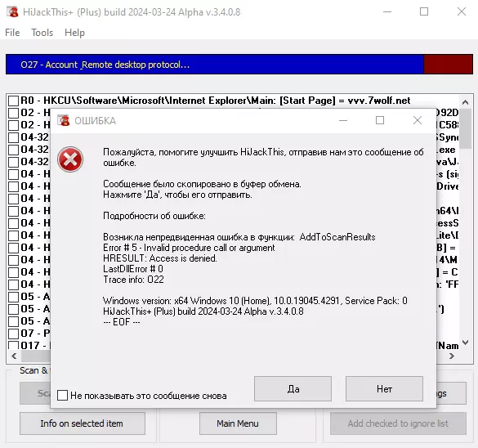Check the first O5 entry checkbox
The width and height of the screenshot is (478, 448).
tap(13, 297)
